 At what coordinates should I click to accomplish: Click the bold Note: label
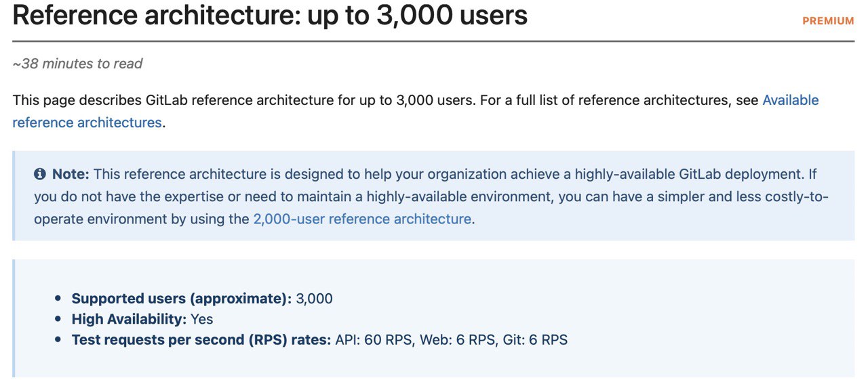tap(71, 174)
